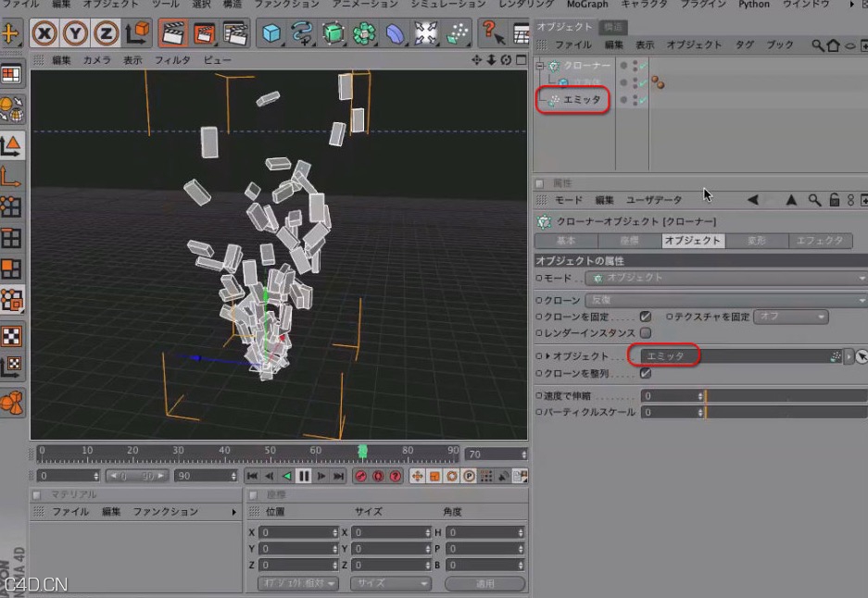Screen dimensions: 868x598
Task: Select texture checkerboard mode in left palette
Action: 12,336
